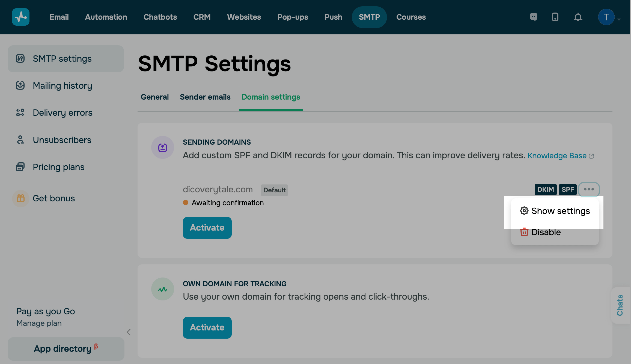The height and width of the screenshot is (364, 631).
Task: Click the mobile device icon in header
Action: point(555,17)
